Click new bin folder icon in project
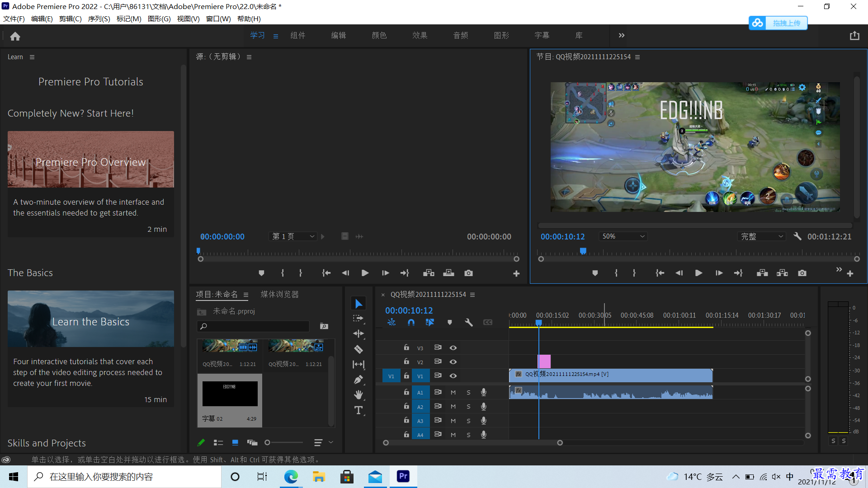The width and height of the screenshot is (868, 488). click(x=324, y=326)
